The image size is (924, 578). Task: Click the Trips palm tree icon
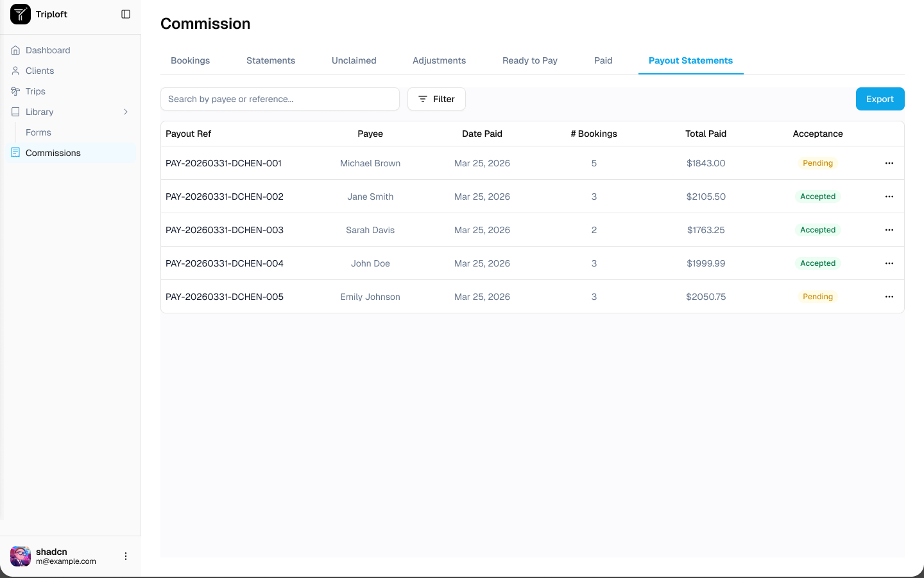[15, 91]
